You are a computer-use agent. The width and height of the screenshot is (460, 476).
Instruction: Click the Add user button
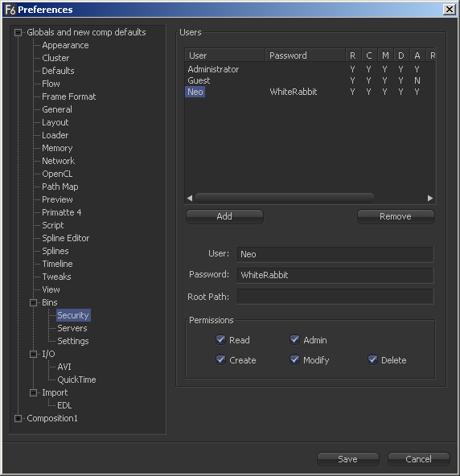click(x=224, y=216)
